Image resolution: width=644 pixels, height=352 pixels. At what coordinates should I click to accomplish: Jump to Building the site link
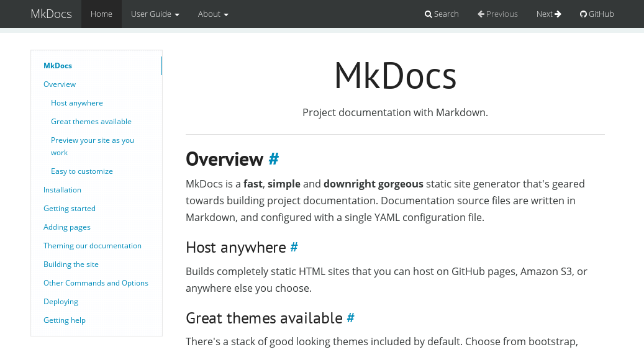coord(71,264)
